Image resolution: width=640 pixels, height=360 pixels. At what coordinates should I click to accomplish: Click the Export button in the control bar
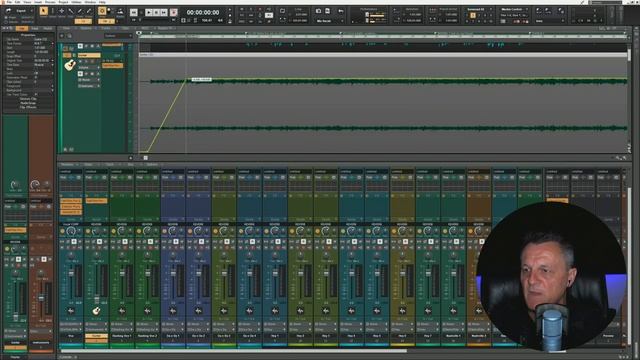click(x=21, y=11)
